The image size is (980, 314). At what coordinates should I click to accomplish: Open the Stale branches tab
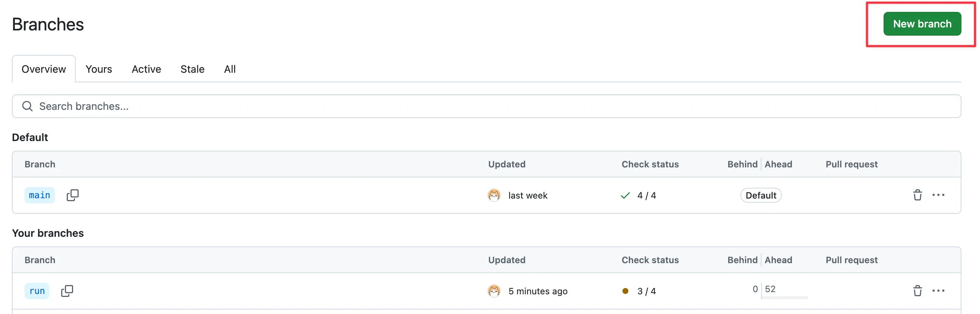point(193,69)
